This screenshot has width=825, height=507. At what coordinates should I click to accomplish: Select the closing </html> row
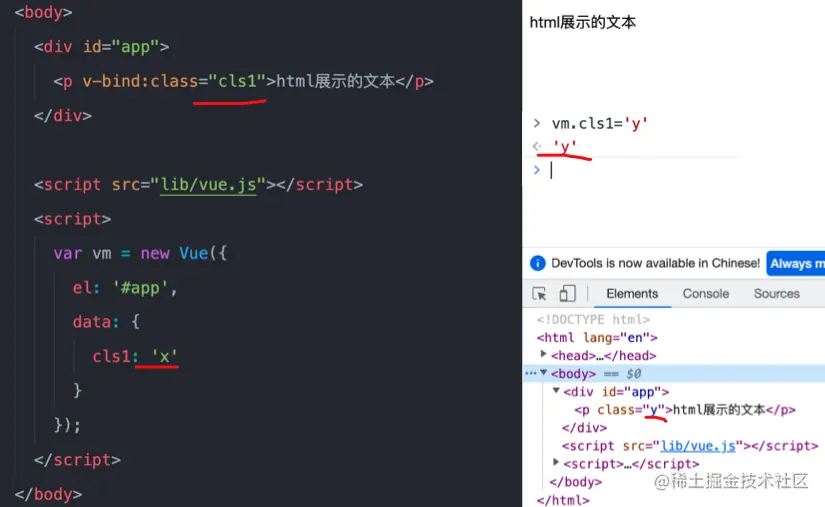tap(563, 500)
